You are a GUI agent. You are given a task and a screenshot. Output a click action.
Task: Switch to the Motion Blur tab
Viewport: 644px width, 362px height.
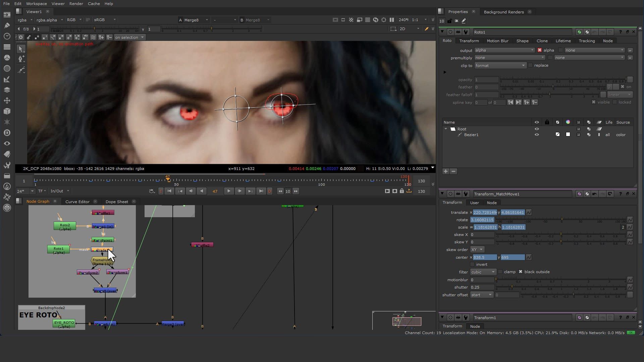tap(497, 41)
